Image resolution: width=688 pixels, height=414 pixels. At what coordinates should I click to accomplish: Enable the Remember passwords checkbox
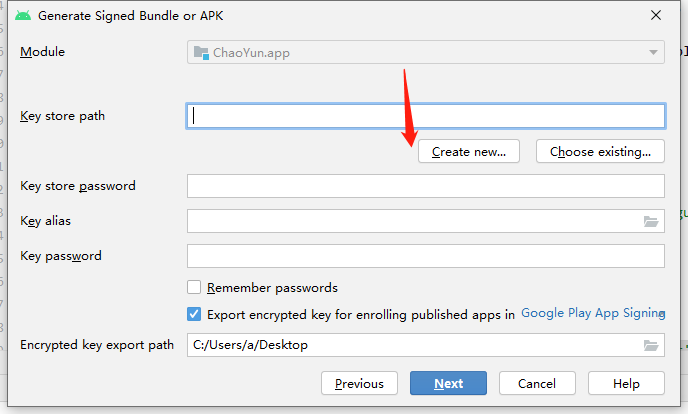tap(195, 287)
